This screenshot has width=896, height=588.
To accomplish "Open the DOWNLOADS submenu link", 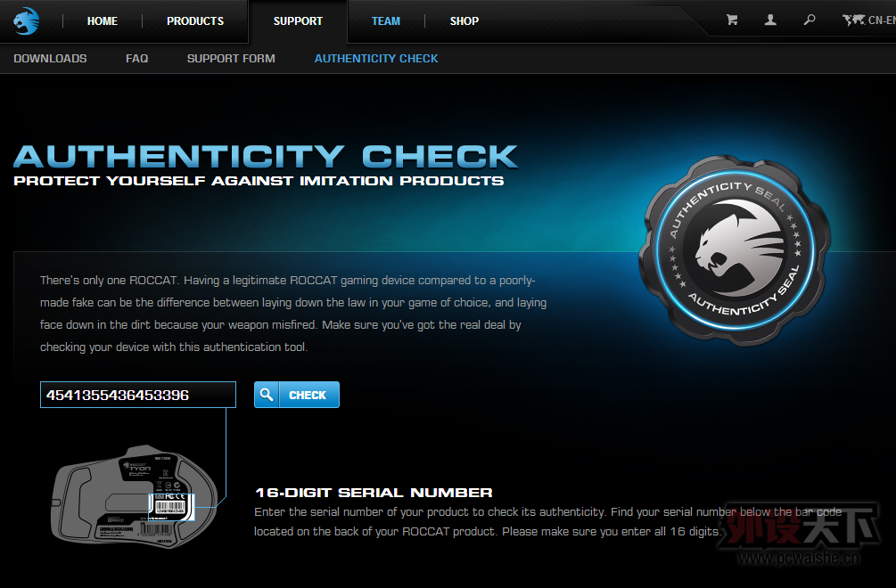I will (x=50, y=58).
